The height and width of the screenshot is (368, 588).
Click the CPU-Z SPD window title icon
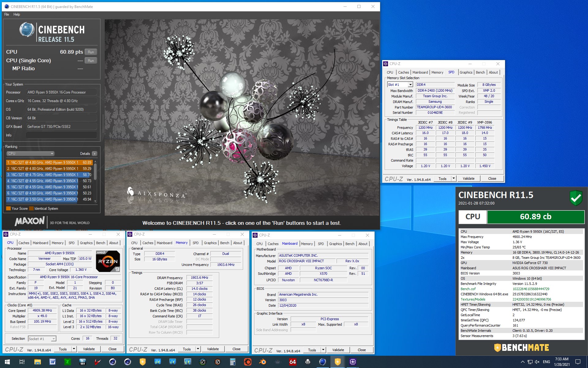point(386,64)
